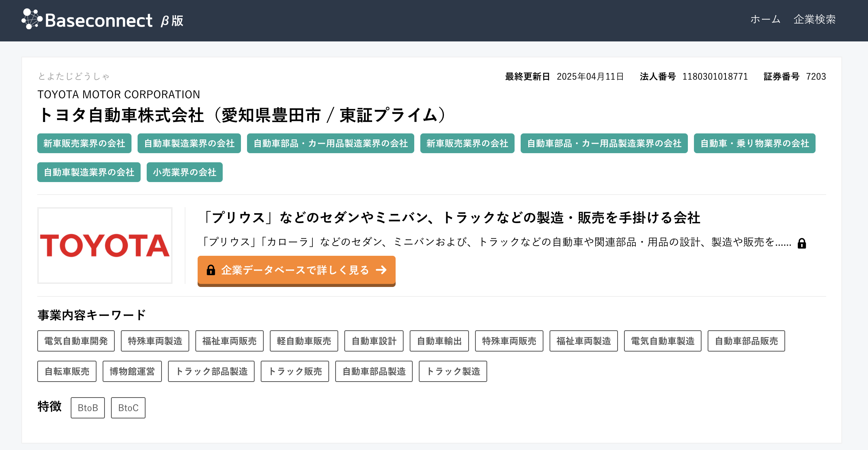Click the とよたじどうしゃ reading text
The height and width of the screenshot is (450, 868).
(x=74, y=76)
